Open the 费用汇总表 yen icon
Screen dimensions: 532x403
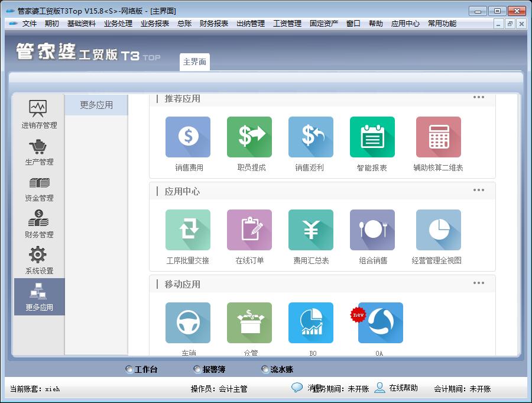[311, 230]
